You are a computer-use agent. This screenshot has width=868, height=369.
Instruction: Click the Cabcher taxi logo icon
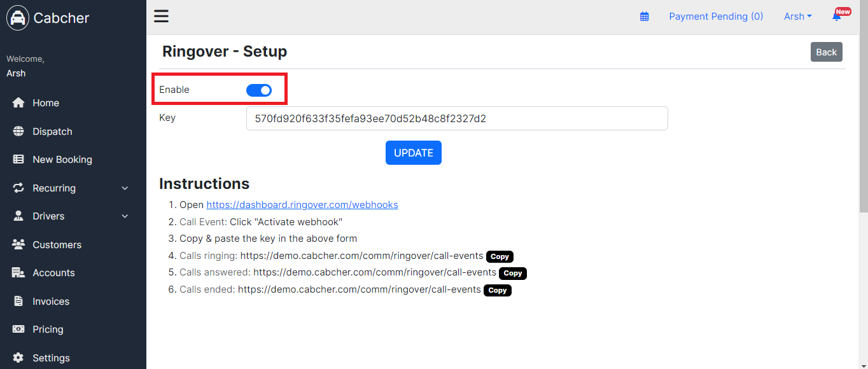click(x=18, y=18)
